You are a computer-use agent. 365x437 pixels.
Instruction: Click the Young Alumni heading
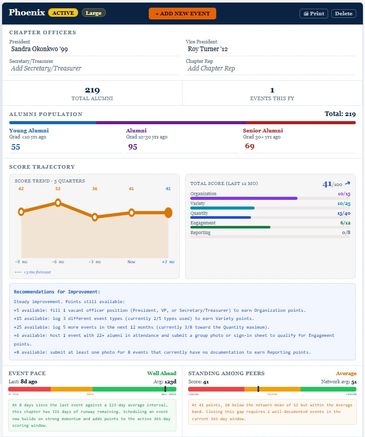pyautogui.click(x=29, y=130)
